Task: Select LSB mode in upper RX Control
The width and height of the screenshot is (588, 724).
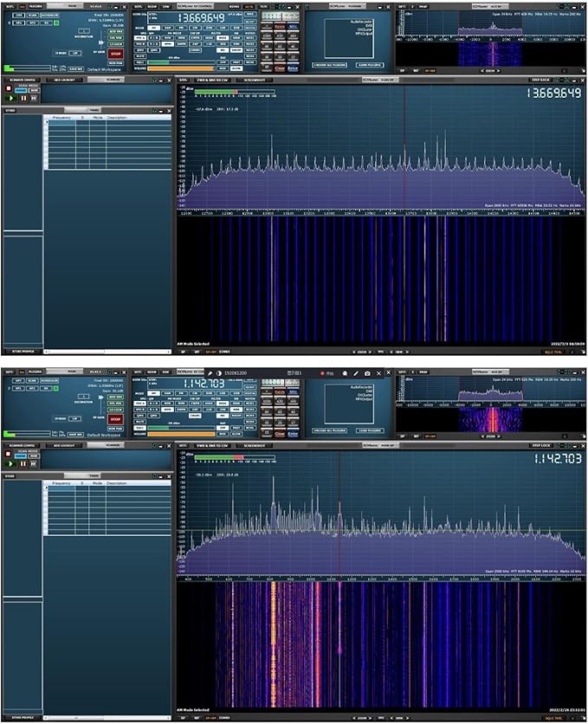Action: (x=223, y=28)
